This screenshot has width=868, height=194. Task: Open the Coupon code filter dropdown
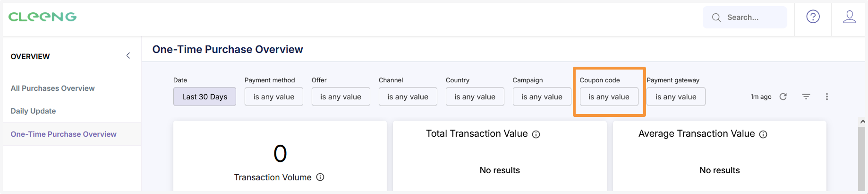(609, 97)
